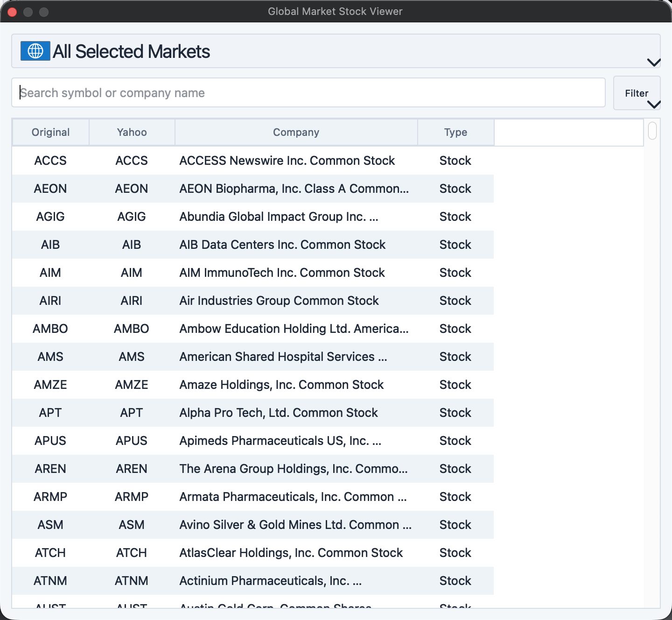Select the ACCS cell in Original column
The height and width of the screenshot is (620, 672).
coord(50,161)
